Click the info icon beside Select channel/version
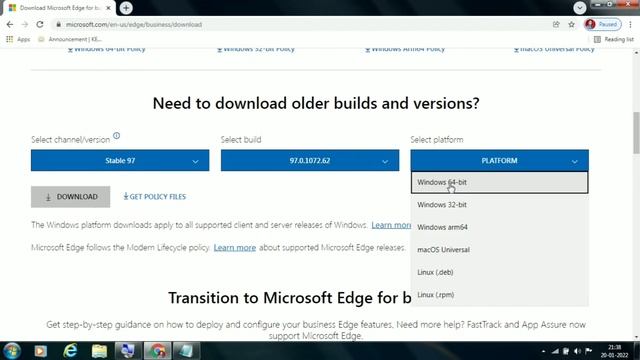The image size is (640, 360). click(x=116, y=136)
